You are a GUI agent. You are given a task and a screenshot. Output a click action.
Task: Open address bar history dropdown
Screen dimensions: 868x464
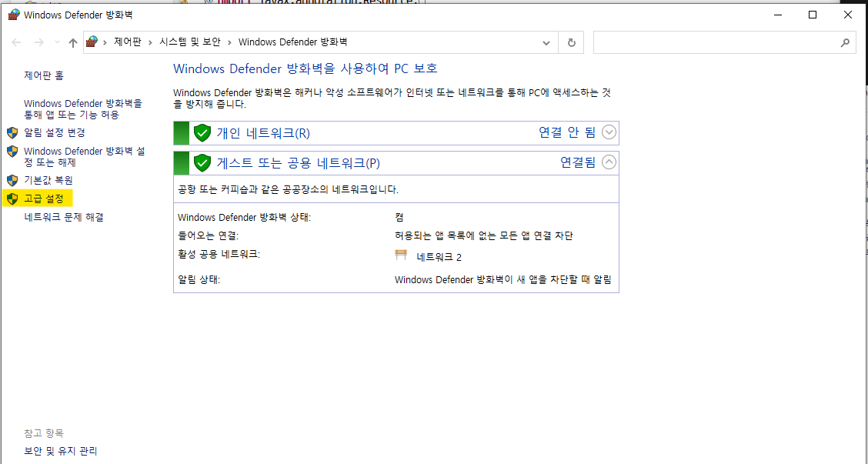tap(546, 42)
